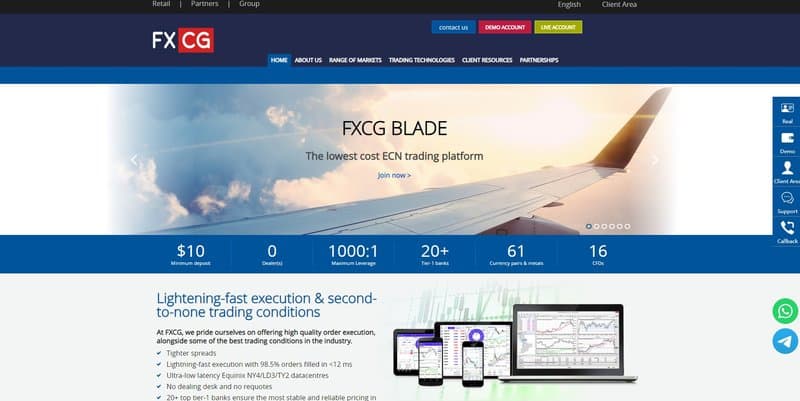Click the devices trading platform image
This screenshot has width=800, height=401.
515,345
